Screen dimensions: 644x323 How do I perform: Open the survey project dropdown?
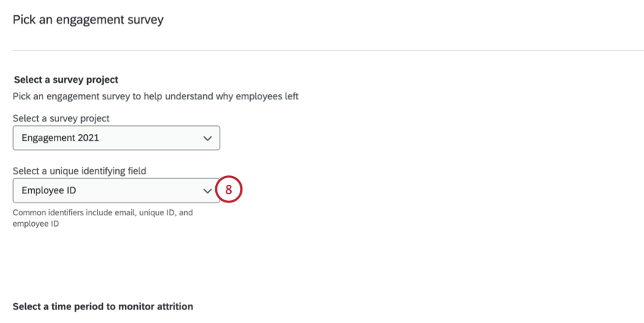[x=116, y=138]
